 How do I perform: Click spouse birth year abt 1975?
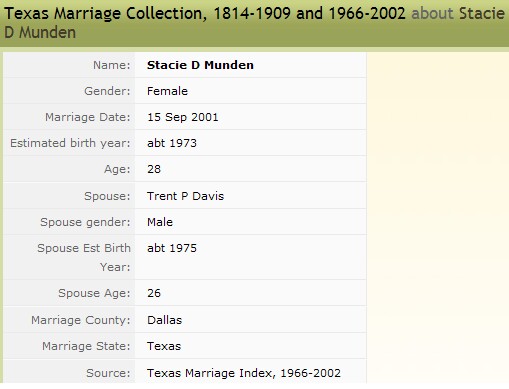coord(172,248)
